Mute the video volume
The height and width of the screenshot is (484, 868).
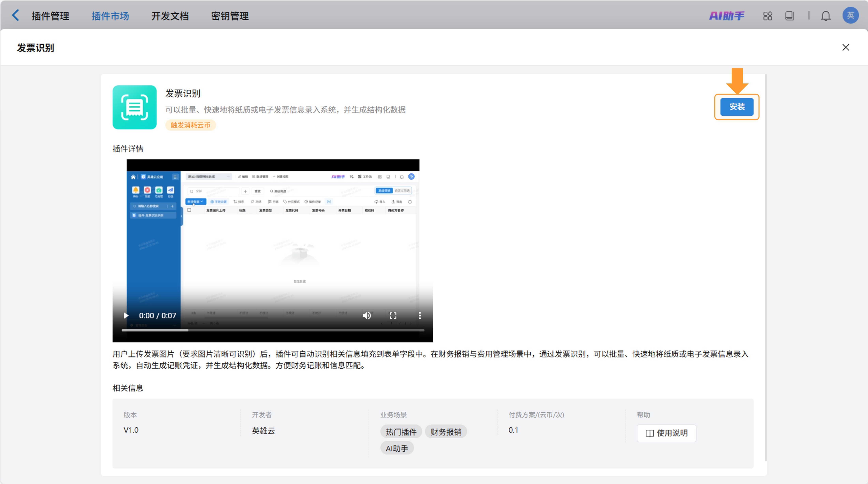(x=367, y=315)
